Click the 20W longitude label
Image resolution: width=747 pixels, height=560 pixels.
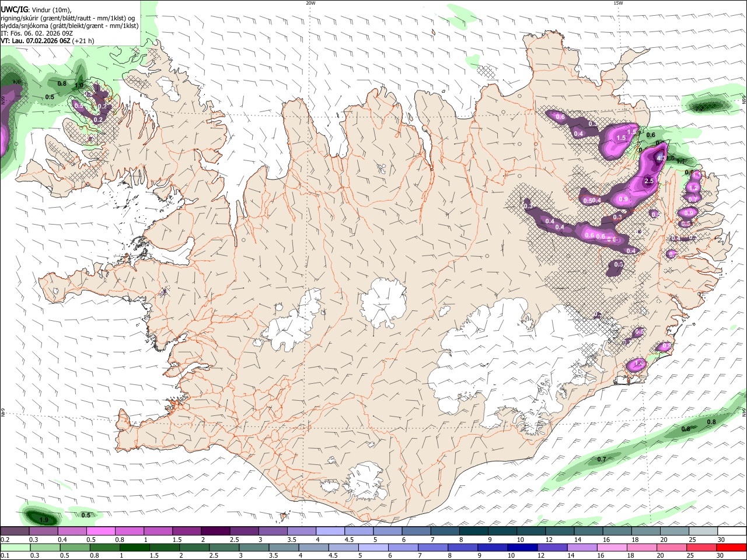(310, 3)
